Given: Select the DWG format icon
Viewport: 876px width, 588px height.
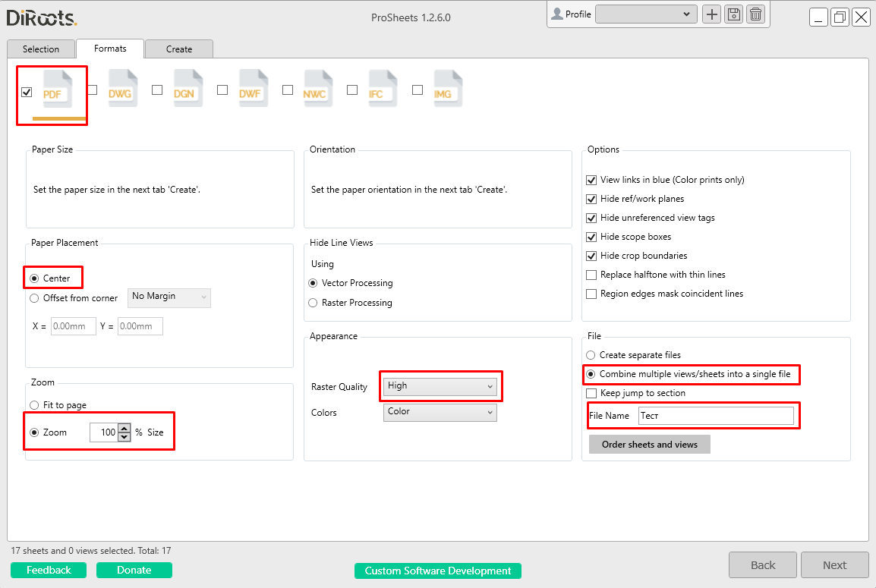Looking at the screenshot, I should pyautogui.click(x=122, y=88).
